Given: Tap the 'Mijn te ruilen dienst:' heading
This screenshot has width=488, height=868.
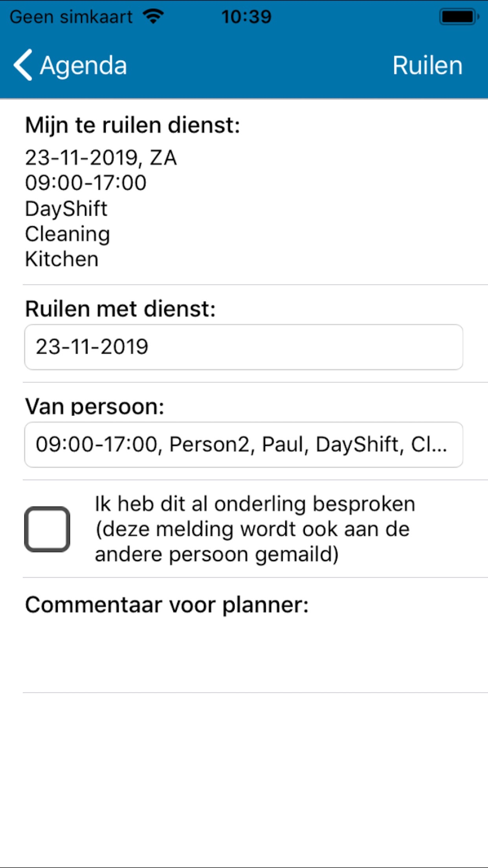Looking at the screenshot, I should point(132,125).
